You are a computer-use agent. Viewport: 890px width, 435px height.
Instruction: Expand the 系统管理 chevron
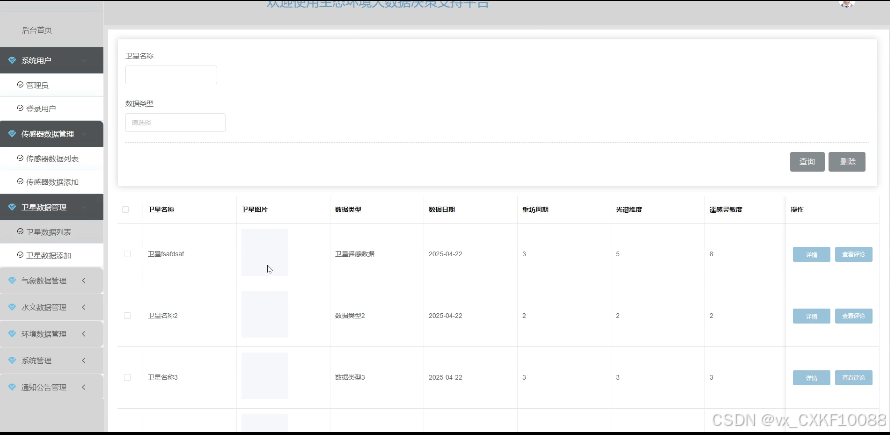tap(83, 361)
